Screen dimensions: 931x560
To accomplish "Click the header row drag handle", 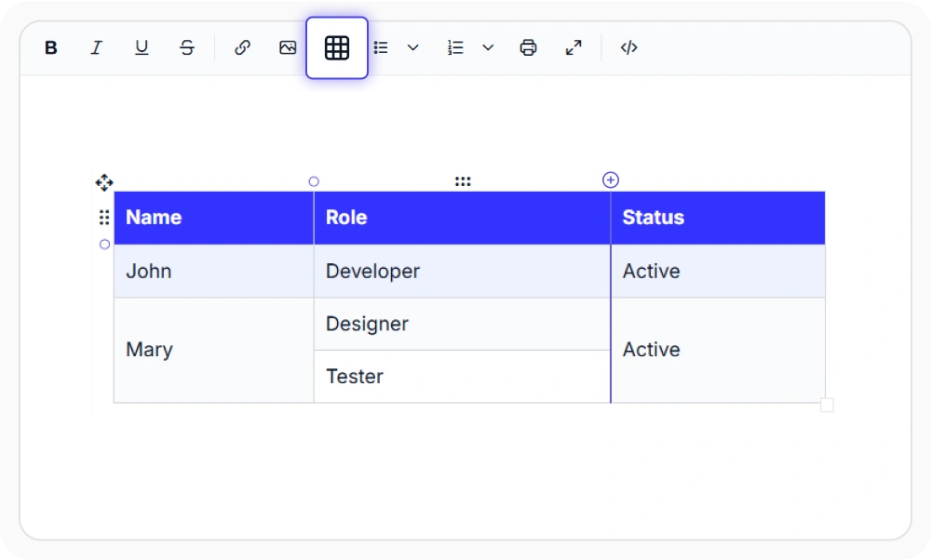I will [x=104, y=218].
